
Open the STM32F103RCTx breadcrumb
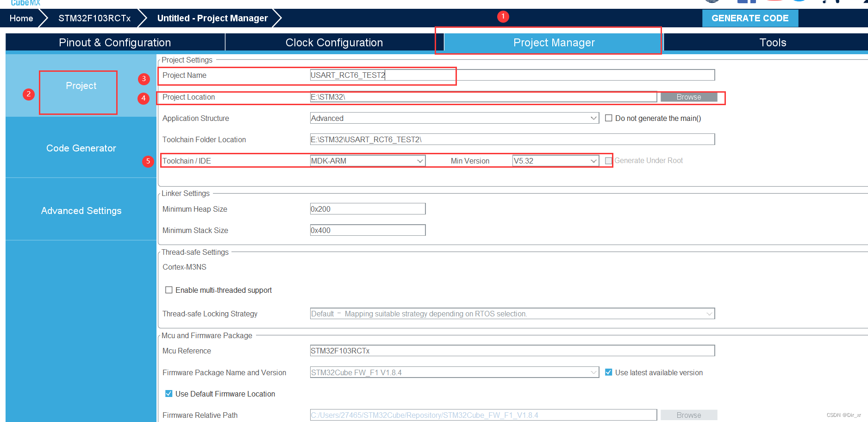tap(94, 18)
